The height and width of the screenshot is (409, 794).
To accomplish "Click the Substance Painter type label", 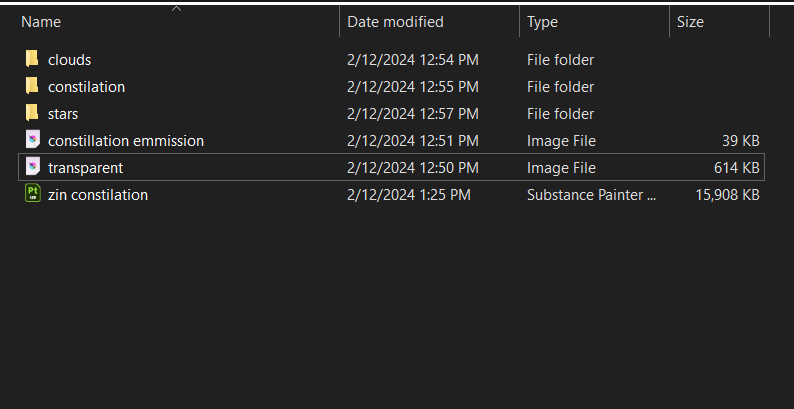I will click(591, 195).
